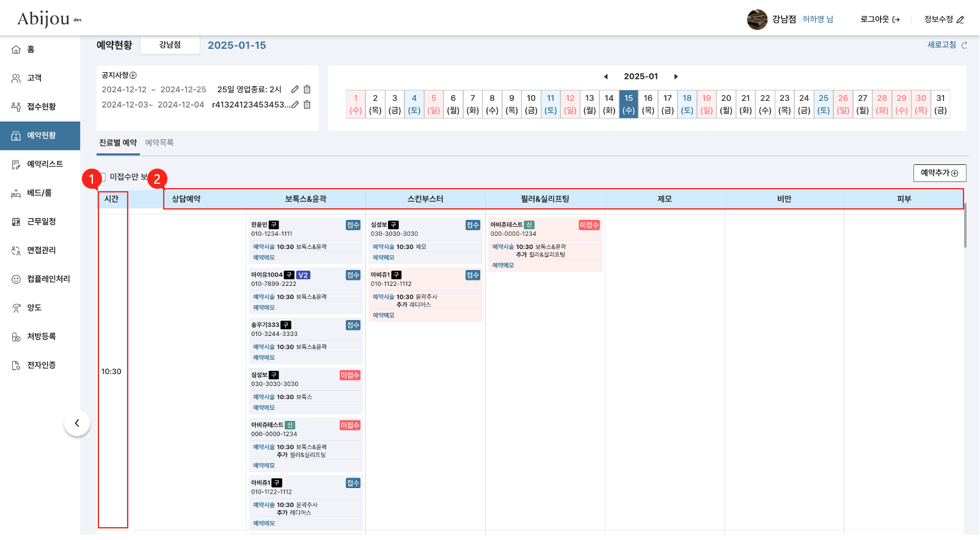Collapse the left sidebar with chevron
Image resolution: width=980 pixels, height=540 pixels.
(x=77, y=423)
